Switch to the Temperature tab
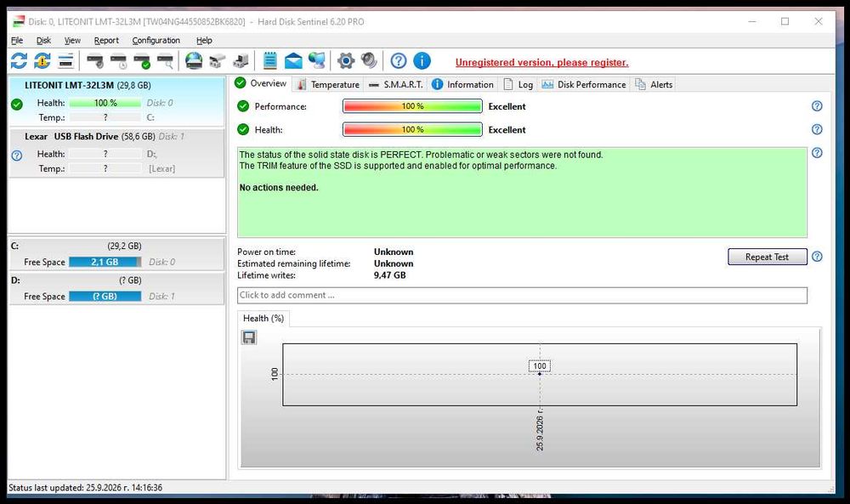Screen dimensions: 850x504 tap(328, 84)
